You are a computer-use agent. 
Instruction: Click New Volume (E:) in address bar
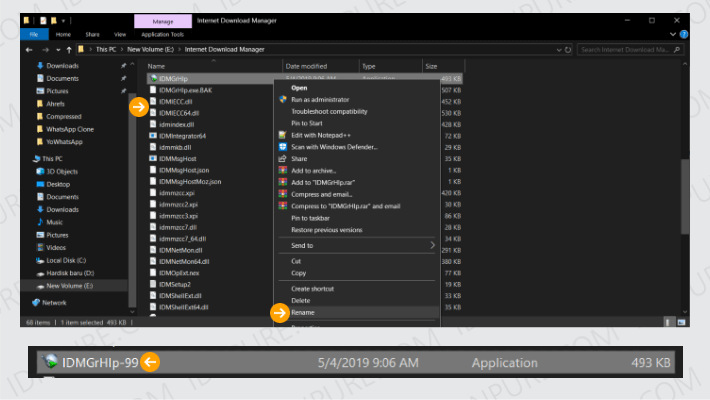pyautogui.click(x=150, y=49)
